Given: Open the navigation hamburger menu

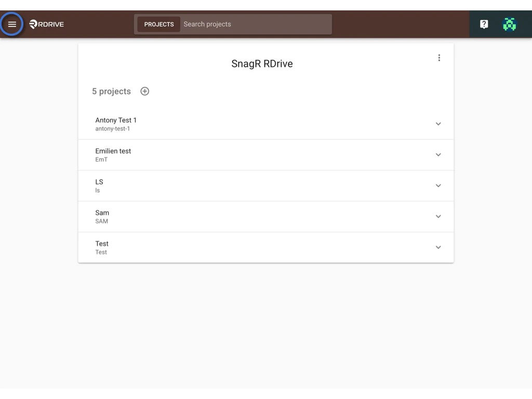Looking at the screenshot, I should click(x=12, y=24).
